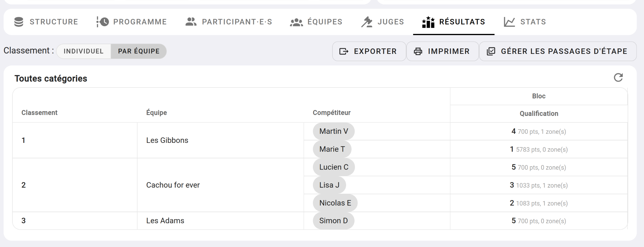Click the Simon D competitor chip

[333, 221]
